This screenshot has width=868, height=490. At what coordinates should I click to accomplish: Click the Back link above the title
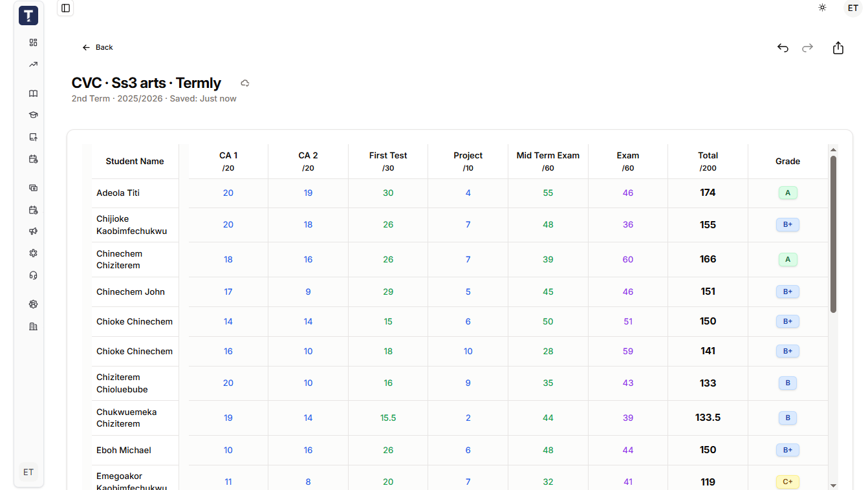[97, 47]
